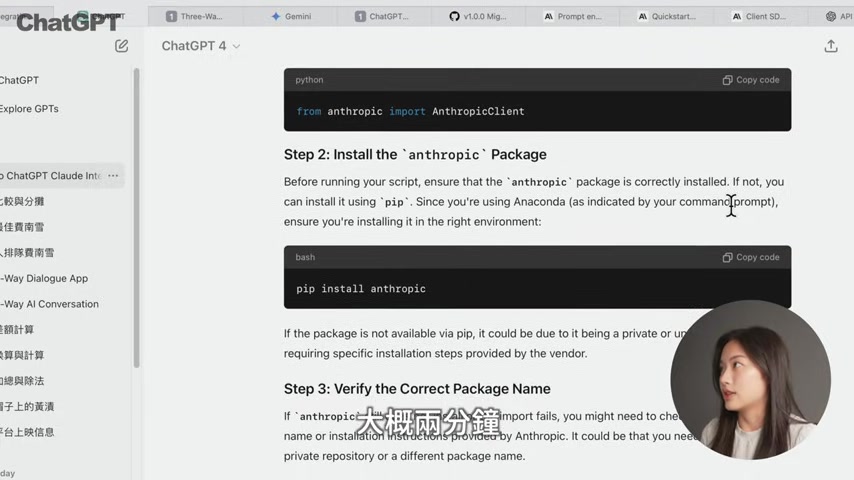This screenshot has width=854, height=480.
Task: Open Explore GPTs in the sidebar
Action: pos(29,108)
